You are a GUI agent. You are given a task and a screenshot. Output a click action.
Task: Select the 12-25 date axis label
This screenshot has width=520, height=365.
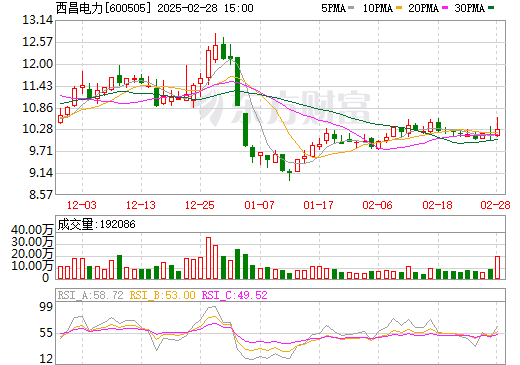click(200, 205)
